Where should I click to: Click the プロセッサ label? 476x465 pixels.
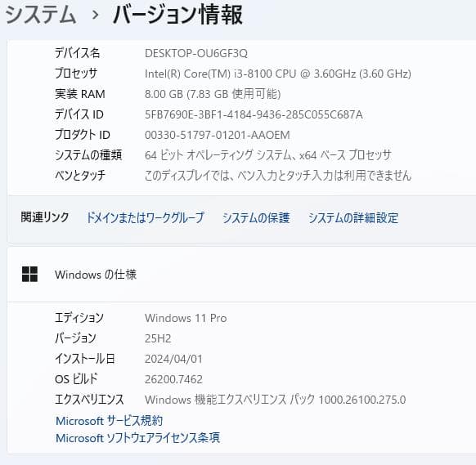point(76,74)
